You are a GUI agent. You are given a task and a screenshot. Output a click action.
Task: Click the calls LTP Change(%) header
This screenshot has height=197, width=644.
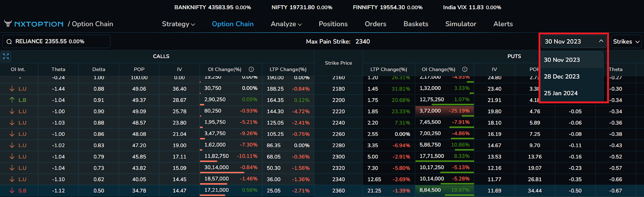(288, 69)
